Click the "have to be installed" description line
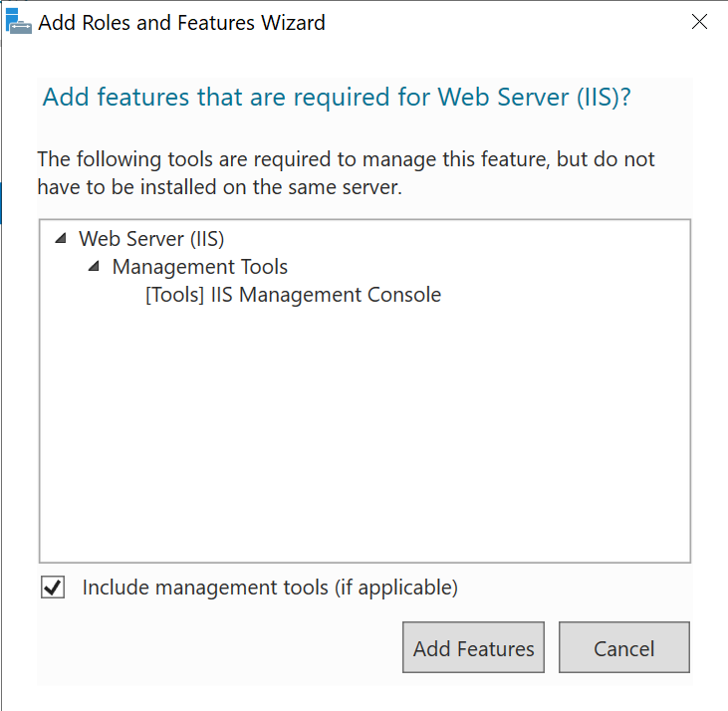728x711 pixels. coord(219,187)
